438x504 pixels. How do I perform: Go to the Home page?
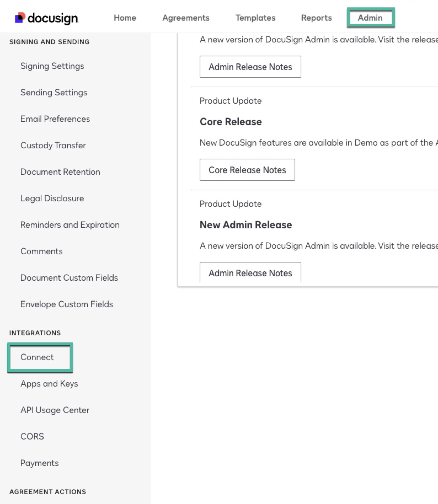(x=125, y=17)
